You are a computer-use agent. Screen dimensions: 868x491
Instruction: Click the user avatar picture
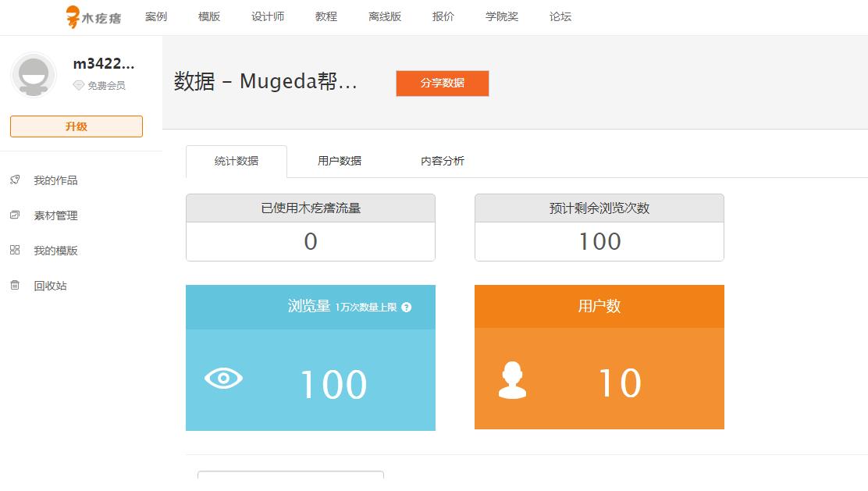[34, 76]
